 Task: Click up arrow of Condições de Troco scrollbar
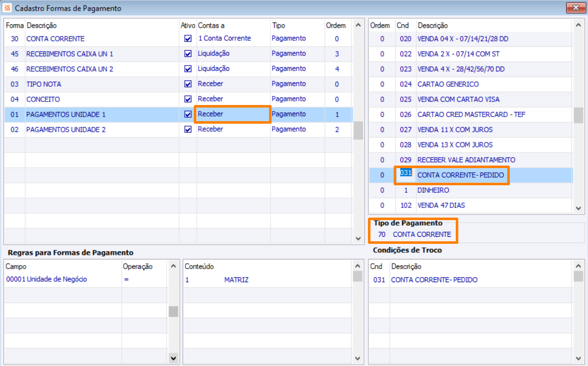coord(578,266)
